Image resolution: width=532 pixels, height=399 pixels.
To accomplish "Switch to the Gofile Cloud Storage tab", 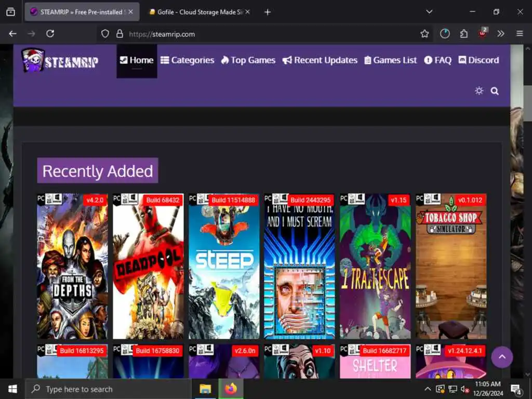I will point(200,12).
